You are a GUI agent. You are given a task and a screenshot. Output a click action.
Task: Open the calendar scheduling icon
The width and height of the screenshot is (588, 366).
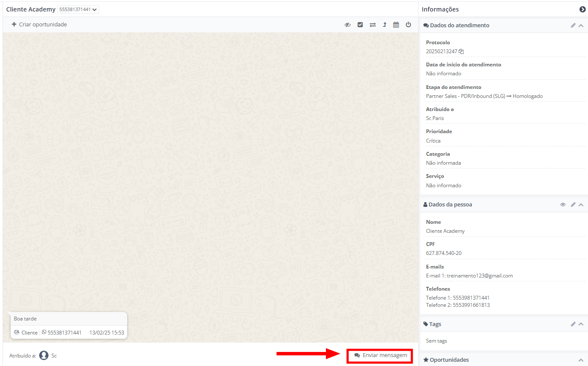click(396, 25)
